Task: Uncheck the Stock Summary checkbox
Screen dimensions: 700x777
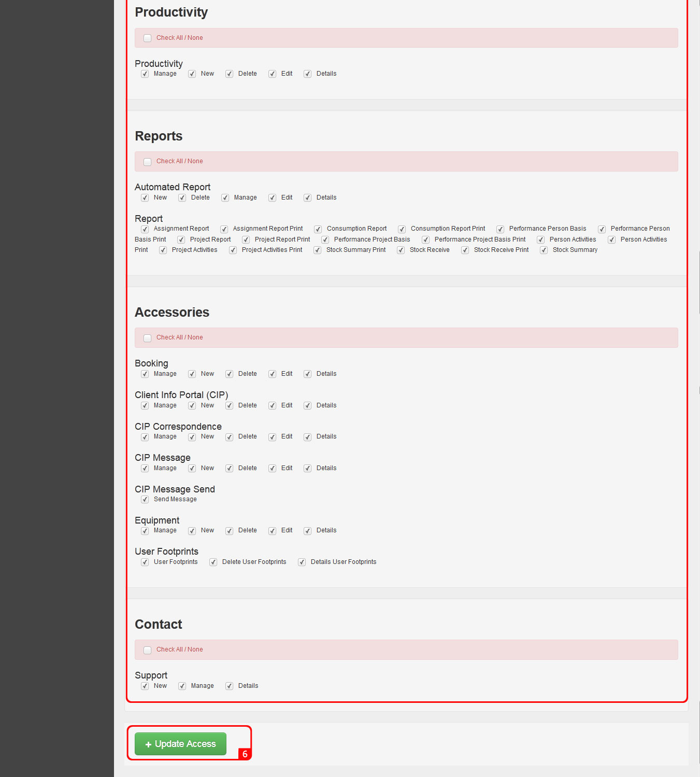Action: pos(544,250)
